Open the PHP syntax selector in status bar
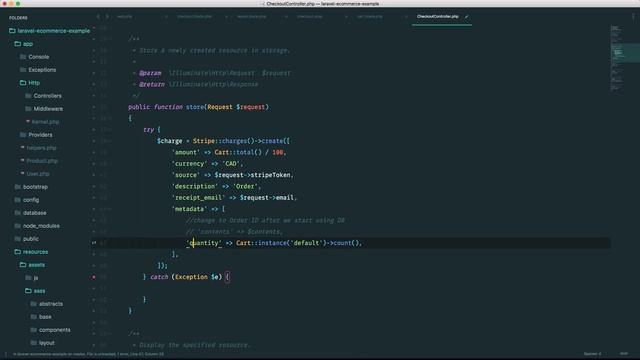640x360 pixels. click(624, 354)
